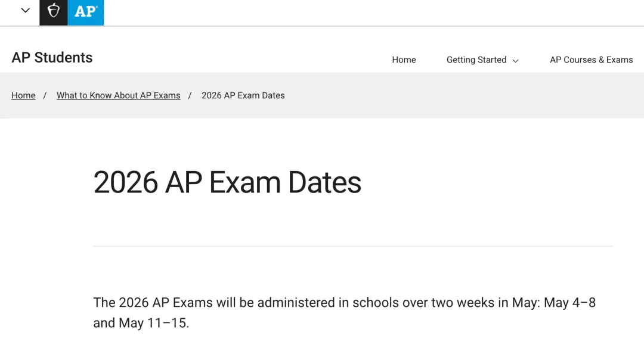This screenshot has height=351, width=644.
Task: Click the College Board acorn logo
Action: click(x=54, y=11)
